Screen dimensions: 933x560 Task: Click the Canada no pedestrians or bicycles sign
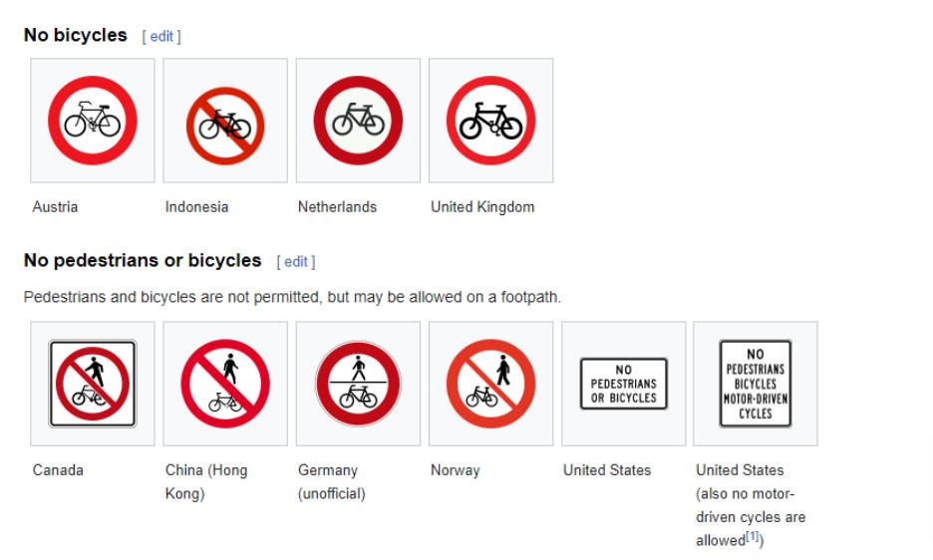tap(93, 384)
